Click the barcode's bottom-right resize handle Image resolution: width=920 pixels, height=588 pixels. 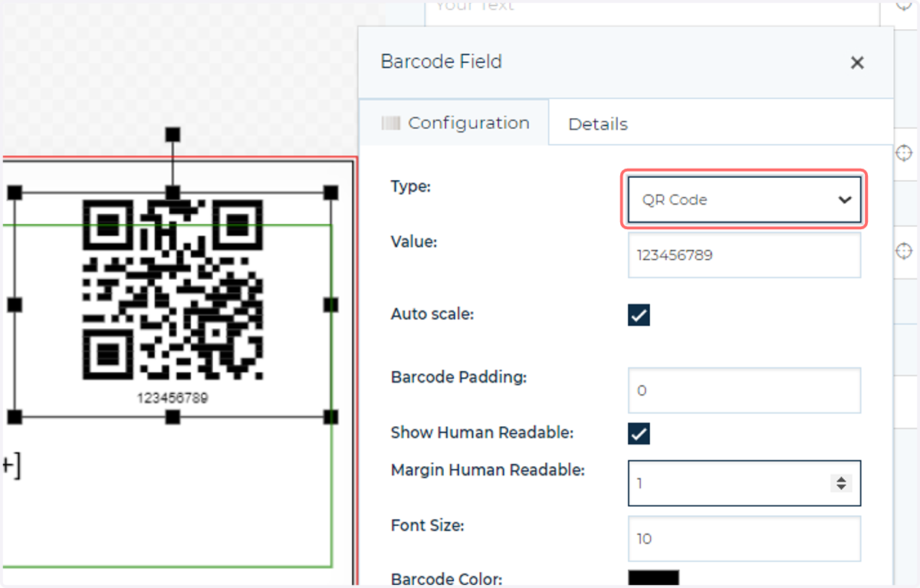pos(330,417)
